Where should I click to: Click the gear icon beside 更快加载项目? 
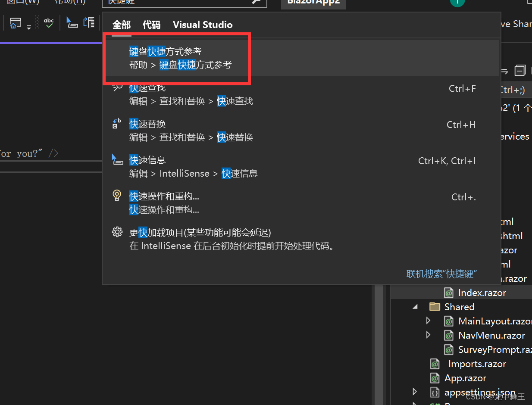(117, 232)
